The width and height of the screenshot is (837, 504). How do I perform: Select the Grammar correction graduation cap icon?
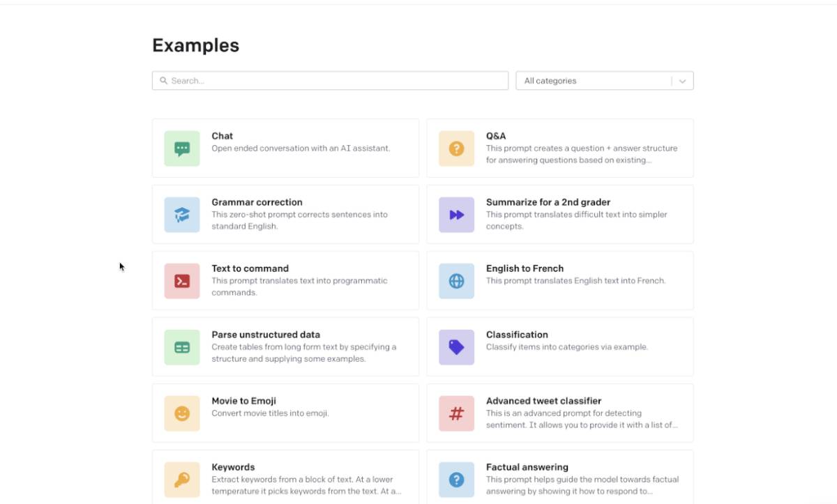[x=182, y=215]
